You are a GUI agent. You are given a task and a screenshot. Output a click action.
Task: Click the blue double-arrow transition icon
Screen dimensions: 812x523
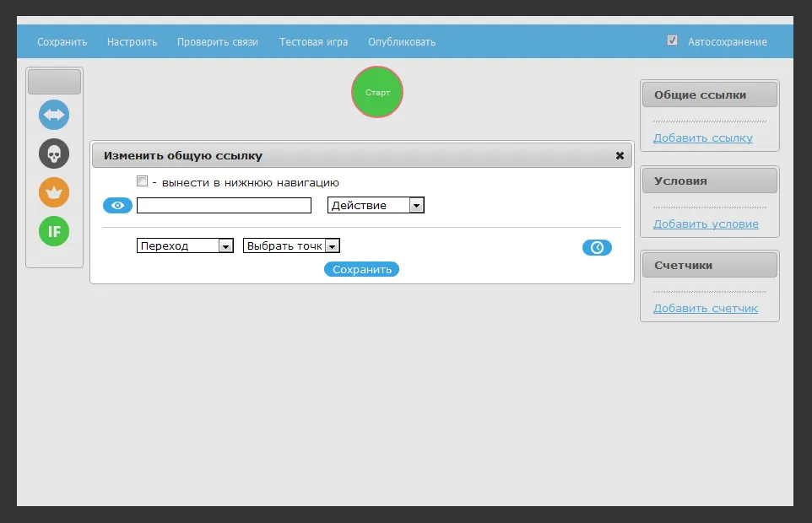[54, 115]
